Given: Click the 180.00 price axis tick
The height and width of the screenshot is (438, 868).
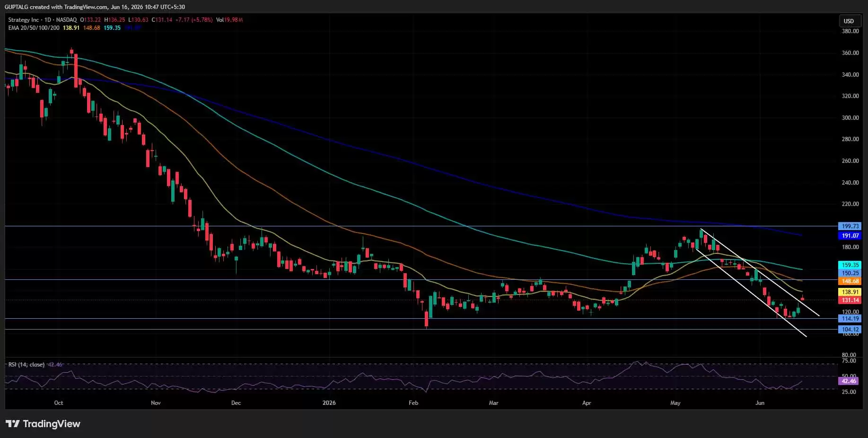Looking at the screenshot, I should click(850, 247).
